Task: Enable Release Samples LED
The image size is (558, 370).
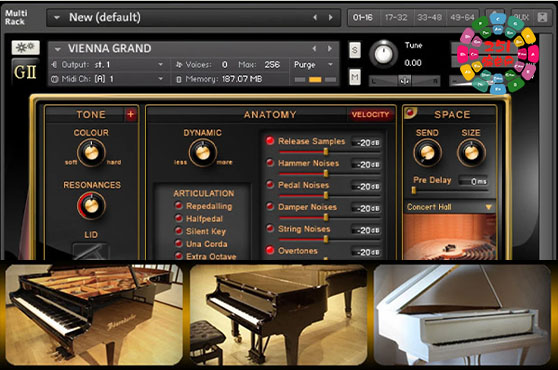Action: pyautogui.click(x=270, y=141)
